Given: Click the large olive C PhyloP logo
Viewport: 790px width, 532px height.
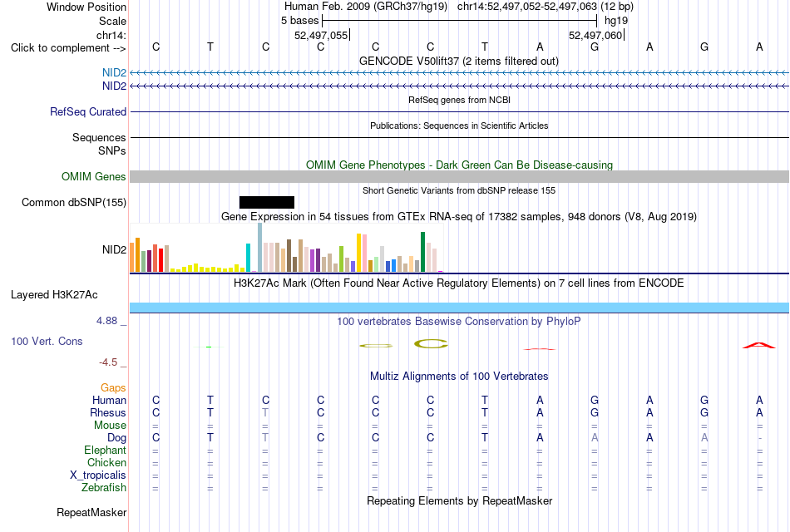Looking at the screenshot, I should click(x=431, y=343).
